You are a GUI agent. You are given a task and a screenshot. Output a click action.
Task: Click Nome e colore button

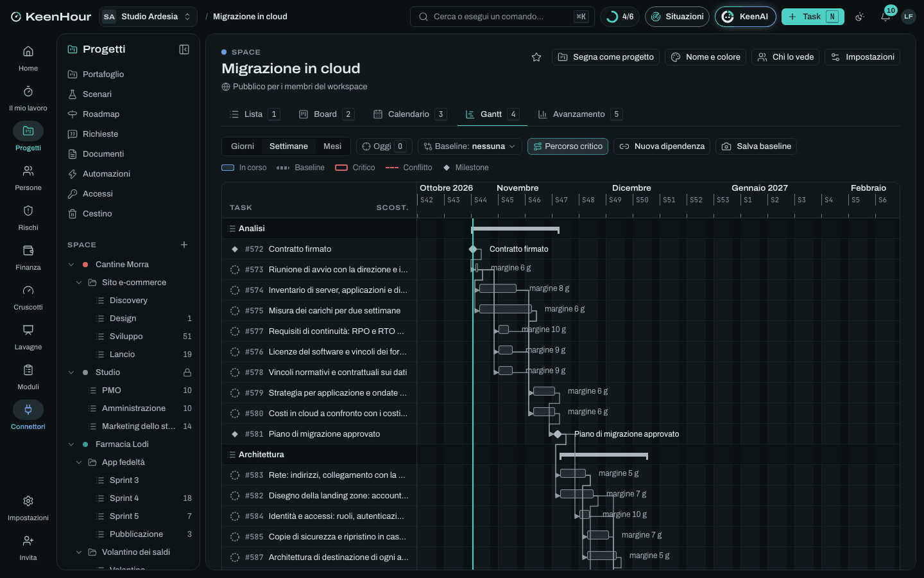click(x=705, y=57)
